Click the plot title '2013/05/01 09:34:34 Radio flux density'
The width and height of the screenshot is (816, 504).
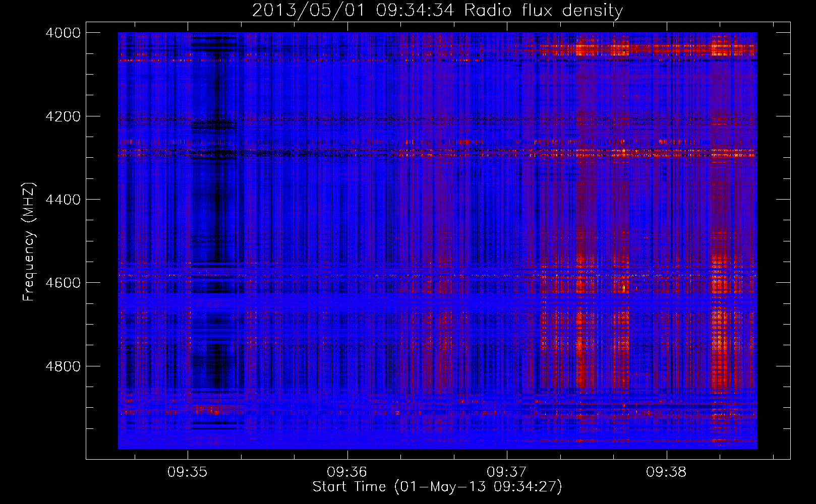click(437, 10)
